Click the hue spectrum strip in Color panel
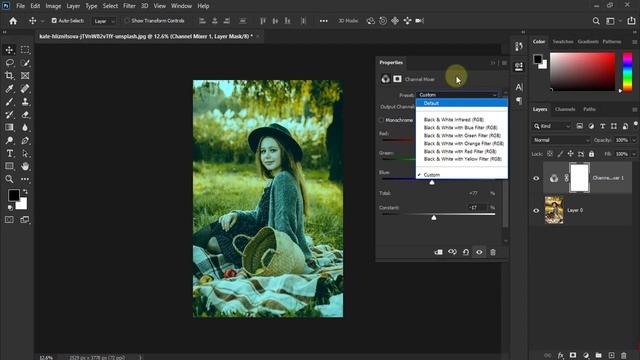The height and width of the screenshot is (360, 640). (x=627, y=71)
